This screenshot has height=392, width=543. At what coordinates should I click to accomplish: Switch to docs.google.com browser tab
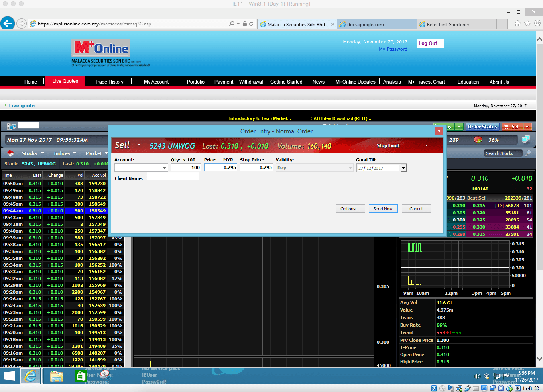[377, 24]
